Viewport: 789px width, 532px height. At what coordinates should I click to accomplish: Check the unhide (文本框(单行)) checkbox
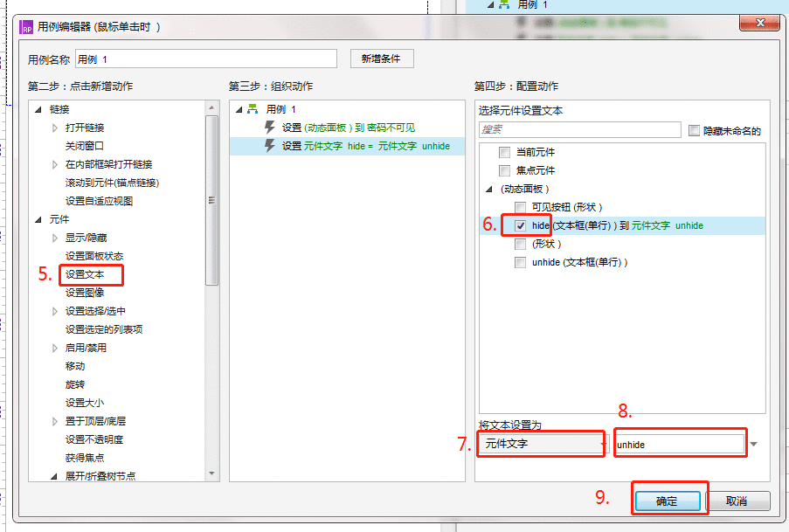coord(520,262)
